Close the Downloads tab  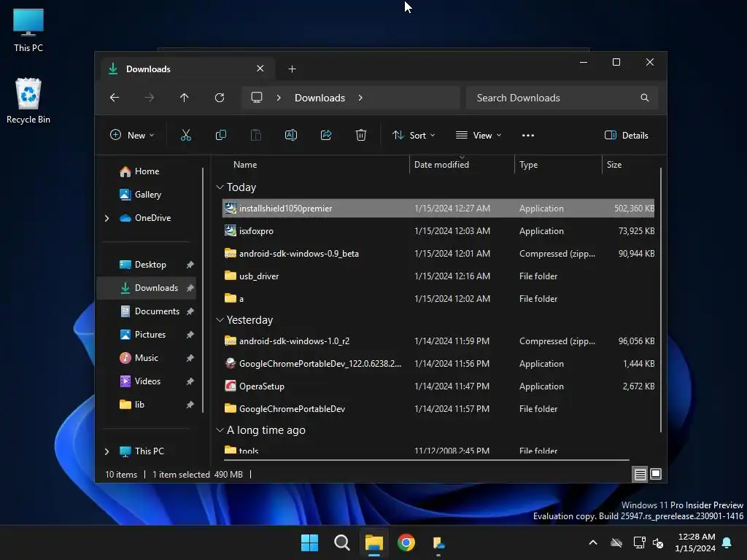[x=260, y=69]
